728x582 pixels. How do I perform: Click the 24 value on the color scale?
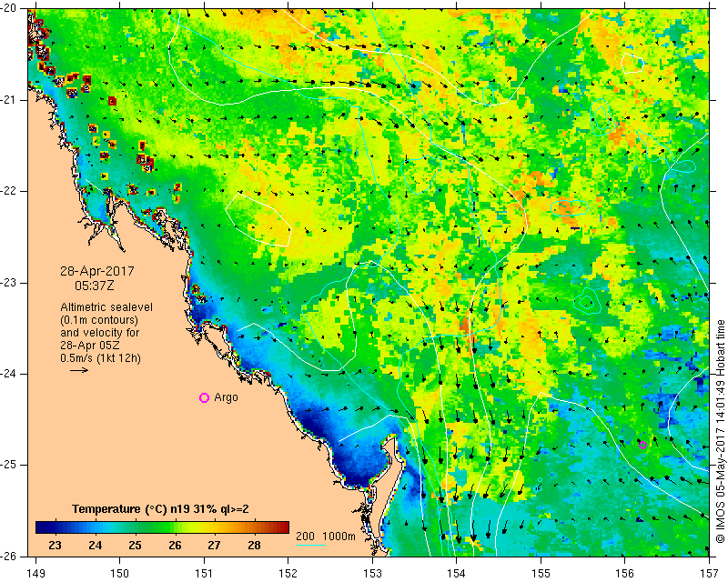[x=95, y=545]
